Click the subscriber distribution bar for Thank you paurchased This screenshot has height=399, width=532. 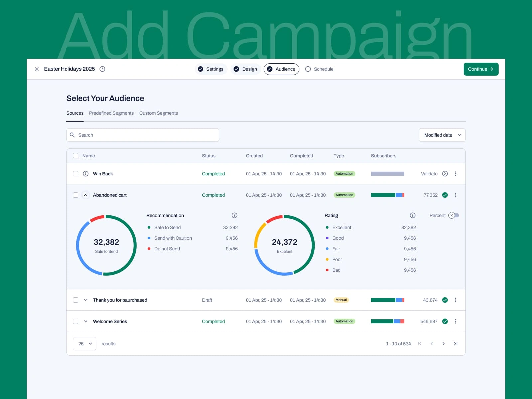tap(387, 300)
